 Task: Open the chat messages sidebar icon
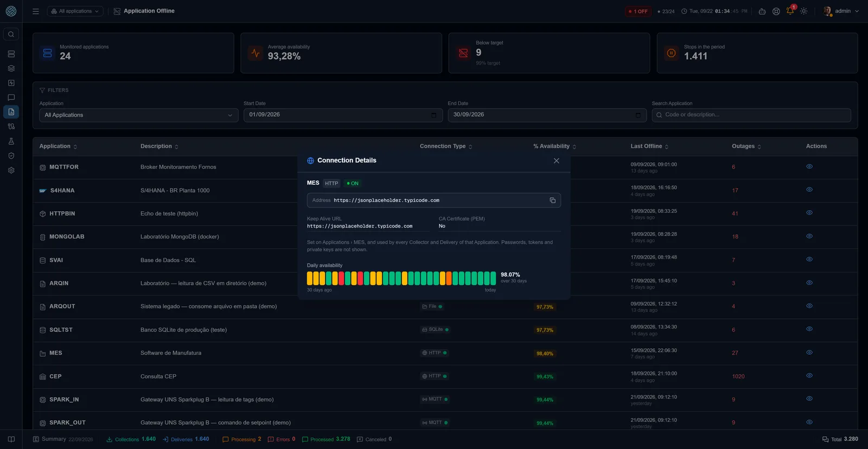tap(11, 98)
